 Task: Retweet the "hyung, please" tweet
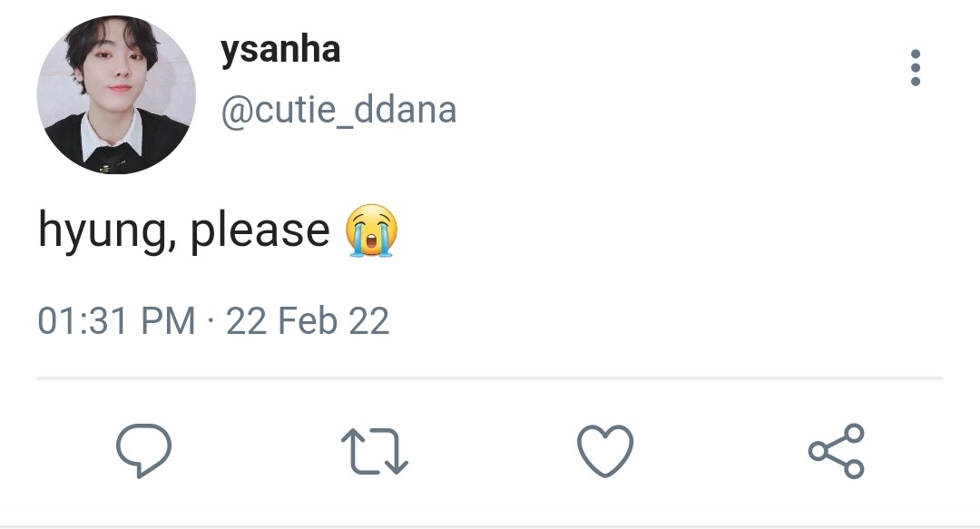point(374,451)
